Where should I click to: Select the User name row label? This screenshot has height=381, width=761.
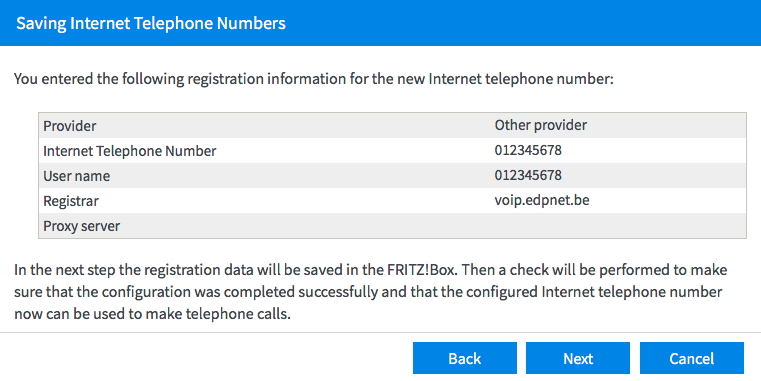[76, 176]
